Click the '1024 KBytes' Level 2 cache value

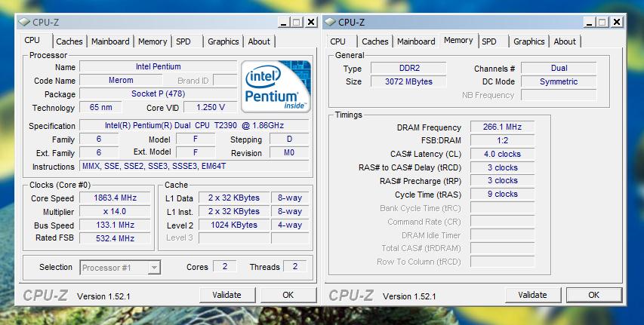[x=234, y=225]
